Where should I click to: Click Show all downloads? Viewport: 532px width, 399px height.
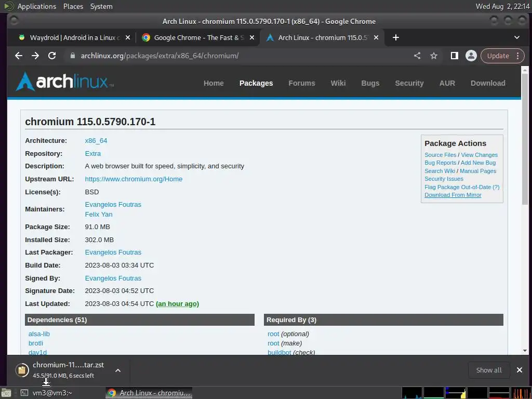(488, 370)
